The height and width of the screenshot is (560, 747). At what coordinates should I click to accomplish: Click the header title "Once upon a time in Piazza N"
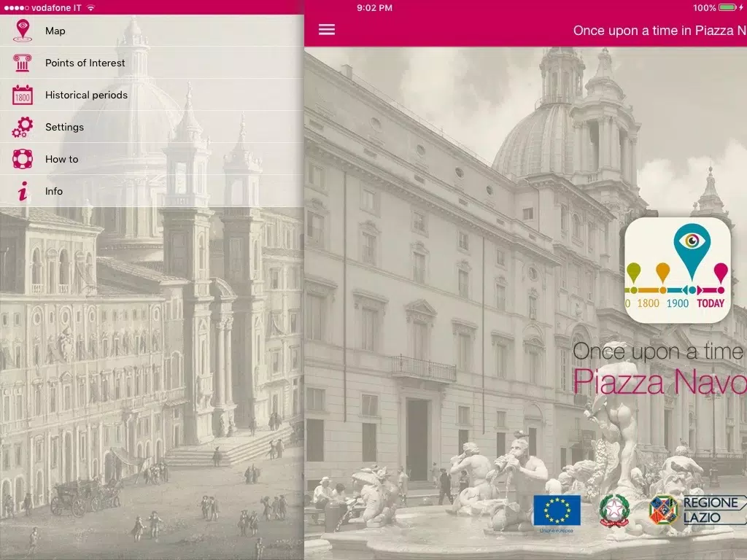tap(659, 31)
